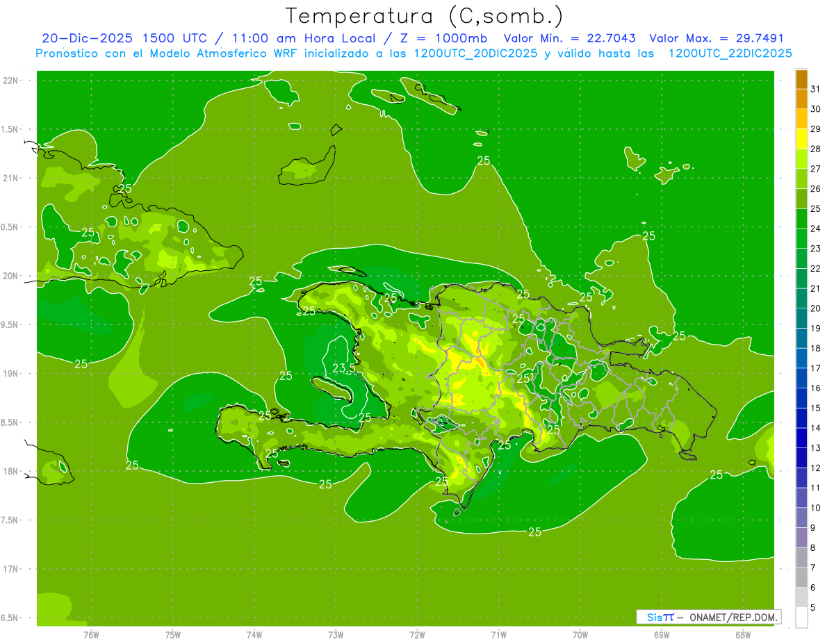Click purple legend swatch between 9 and 10

801,518
